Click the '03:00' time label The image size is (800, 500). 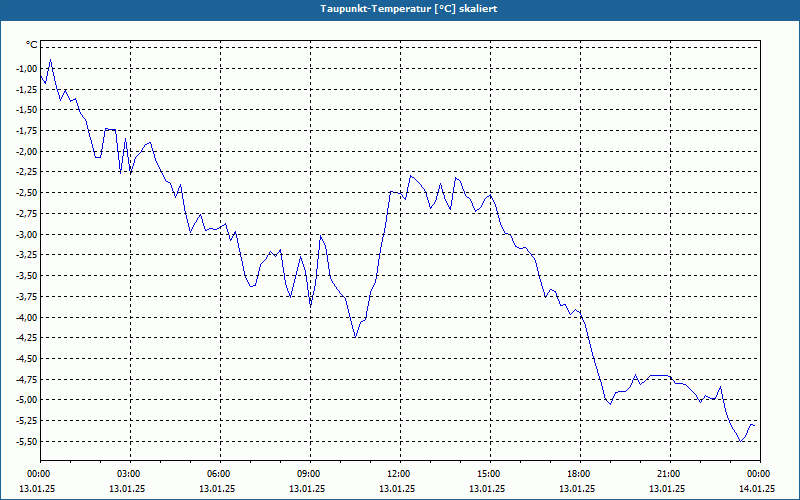coord(130,474)
